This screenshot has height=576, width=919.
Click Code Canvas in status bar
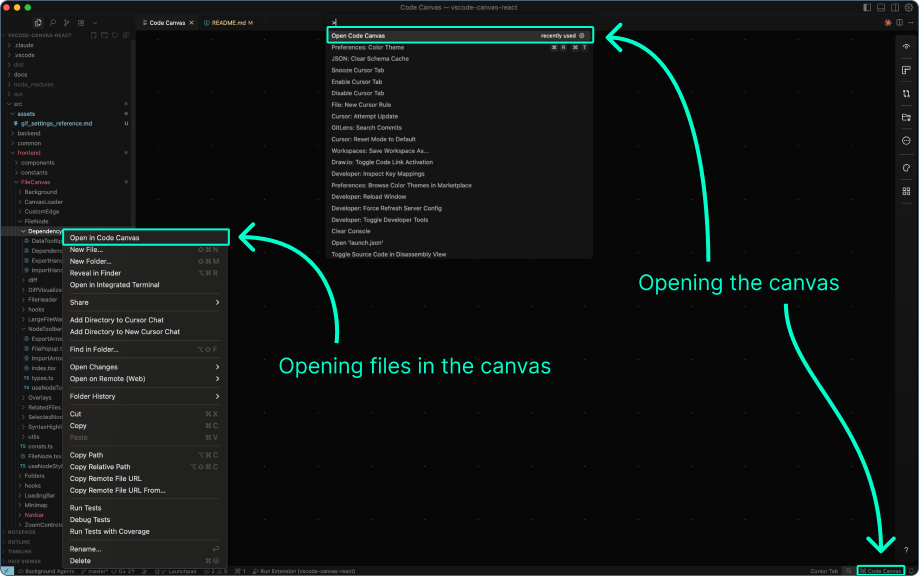[x=881, y=571]
